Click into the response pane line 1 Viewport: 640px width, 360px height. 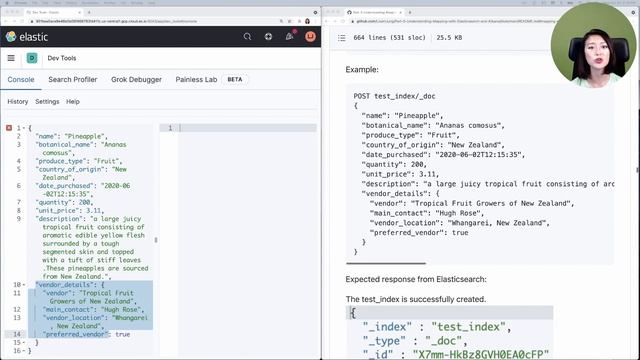[x=247, y=128]
